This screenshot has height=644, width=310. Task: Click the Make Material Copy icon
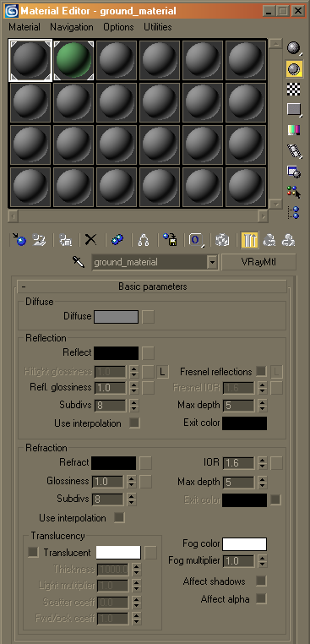(117, 240)
